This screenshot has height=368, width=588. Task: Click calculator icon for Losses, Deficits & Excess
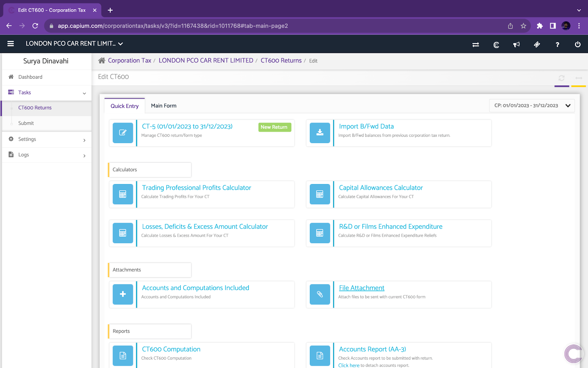(123, 233)
